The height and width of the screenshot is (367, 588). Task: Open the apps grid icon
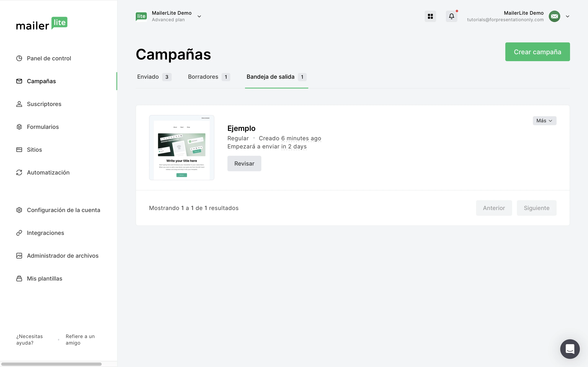coord(430,16)
